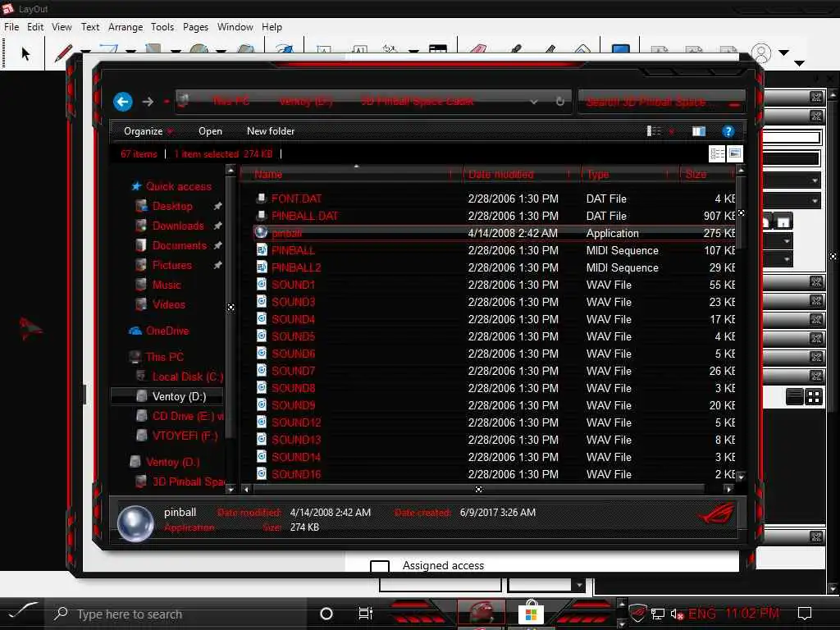
Task: Expand the toolbar overflow arrow in LayOut
Action: click(799, 63)
